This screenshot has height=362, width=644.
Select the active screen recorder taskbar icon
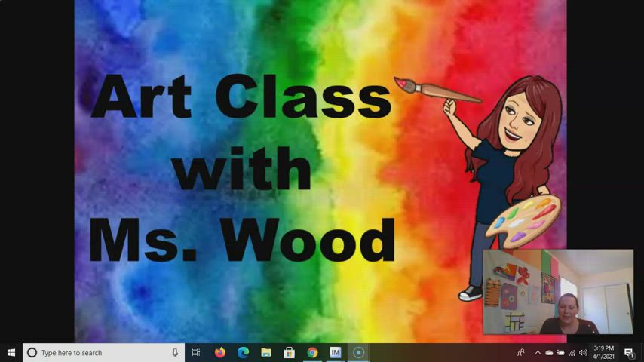click(359, 352)
